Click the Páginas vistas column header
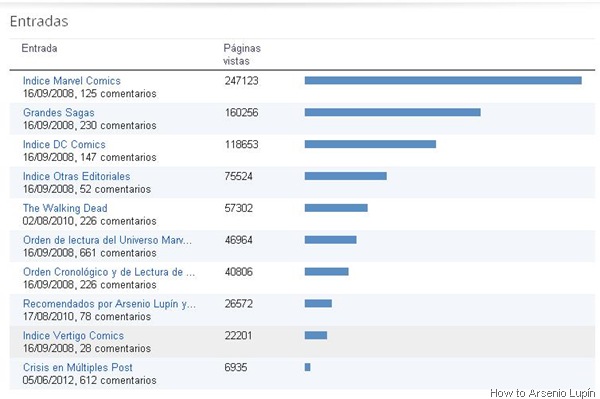600x399 pixels. point(242,54)
